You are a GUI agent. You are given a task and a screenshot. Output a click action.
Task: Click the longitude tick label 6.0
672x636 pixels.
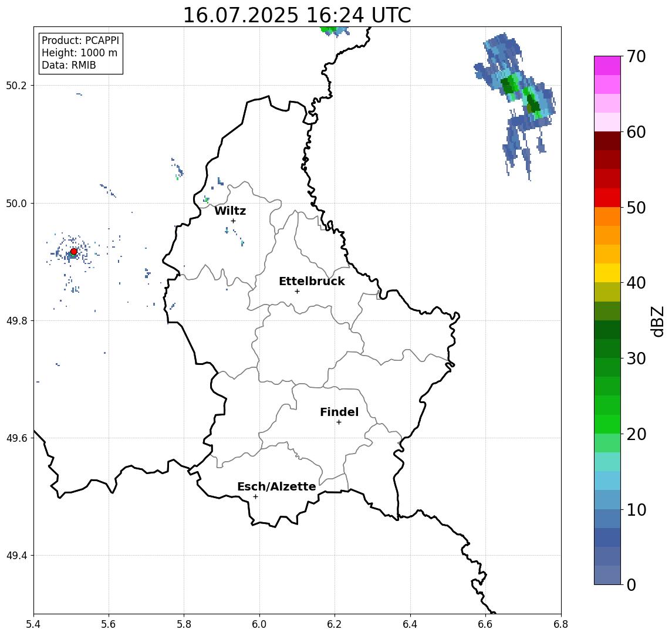tap(259, 624)
